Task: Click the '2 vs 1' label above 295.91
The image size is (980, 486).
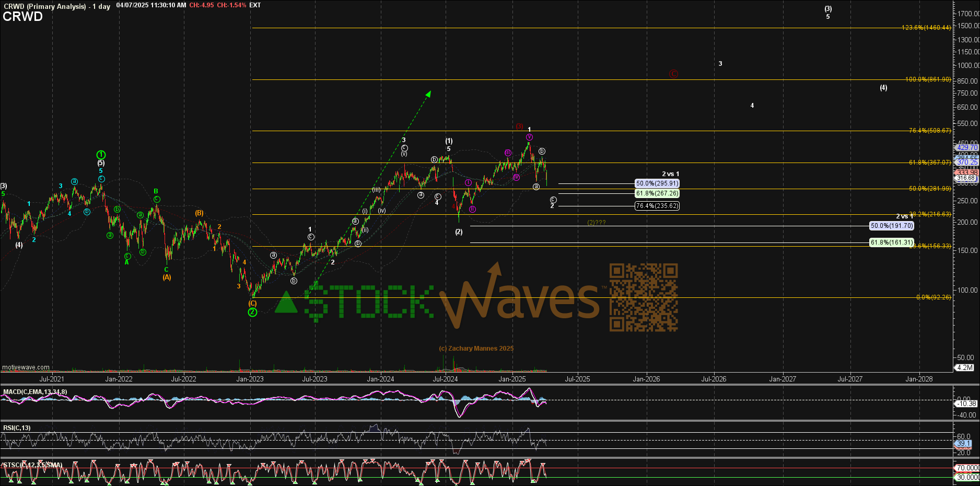Action: click(671, 174)
